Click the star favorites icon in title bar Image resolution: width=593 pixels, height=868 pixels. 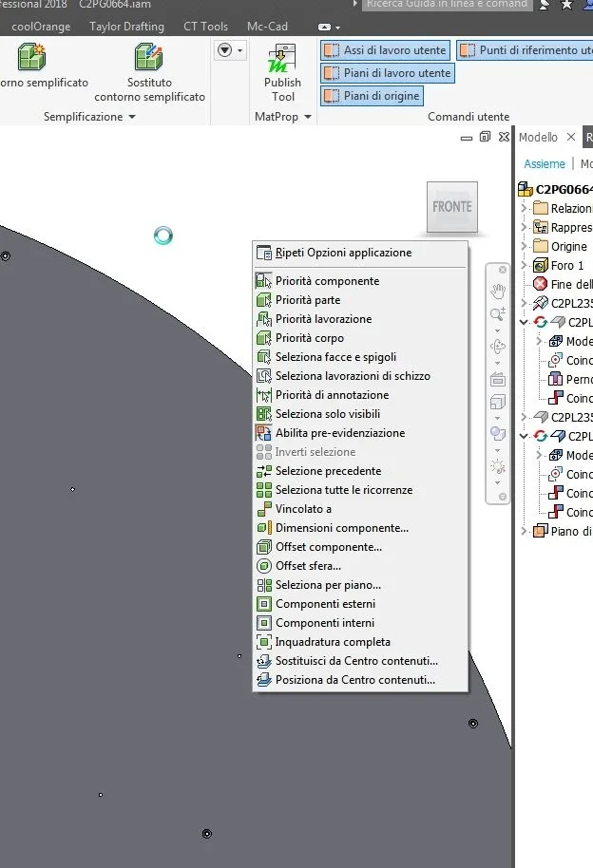(566, 5)
